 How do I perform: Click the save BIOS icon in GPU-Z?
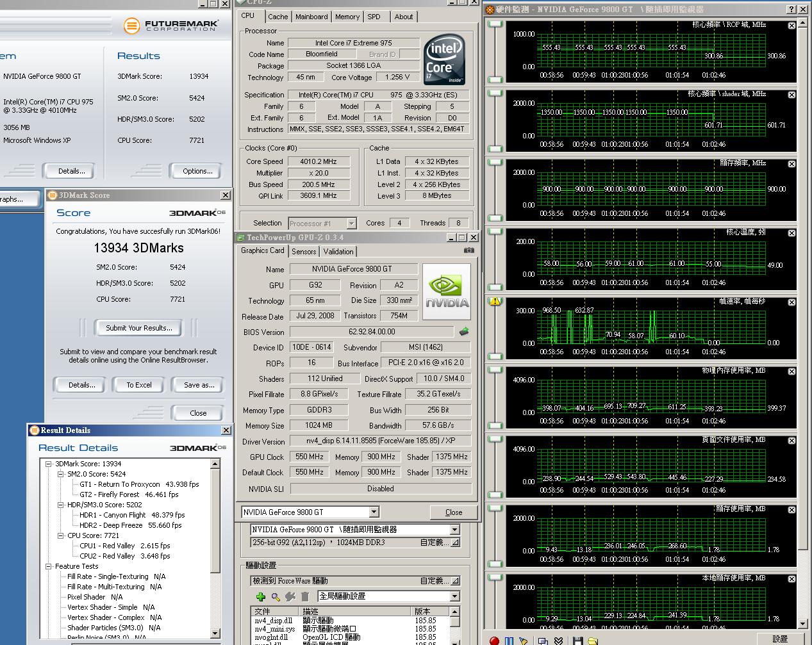(x=464, y=332)
